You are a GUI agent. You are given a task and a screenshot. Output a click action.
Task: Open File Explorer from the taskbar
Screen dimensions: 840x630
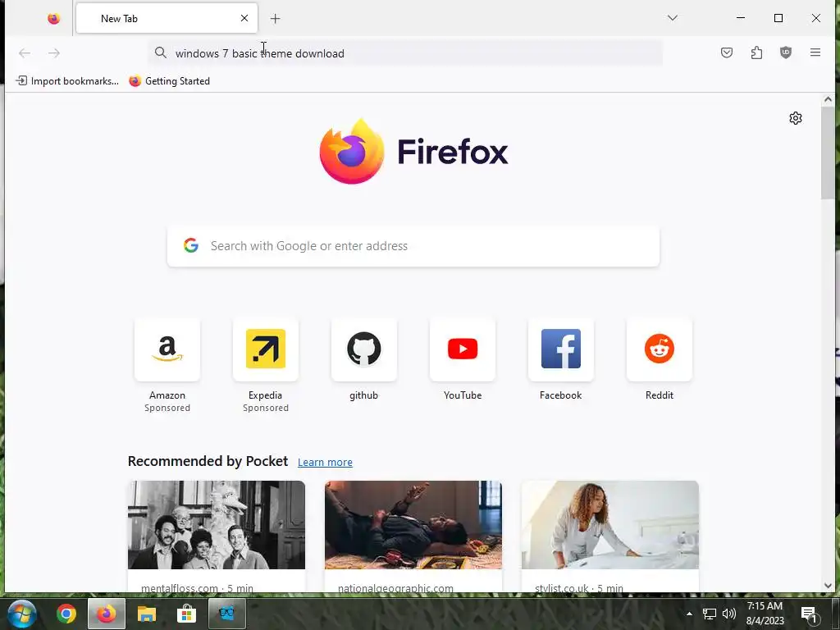point(146,614)
